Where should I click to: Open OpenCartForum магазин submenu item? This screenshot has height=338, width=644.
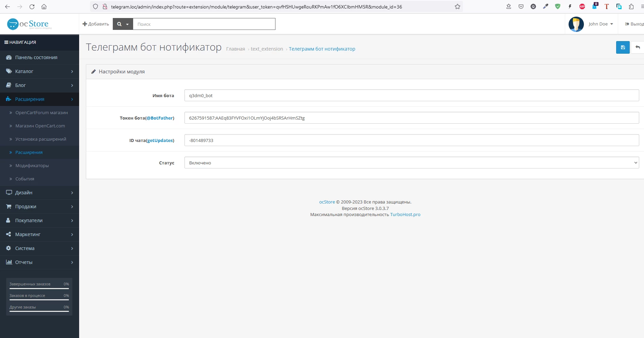pyautogui.click(x=39, y=112)
